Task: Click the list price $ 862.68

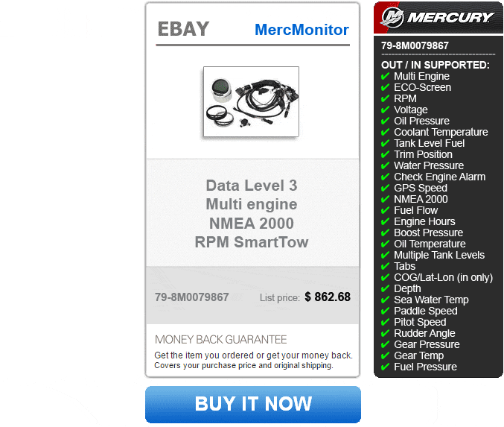Action: [328, 297]
